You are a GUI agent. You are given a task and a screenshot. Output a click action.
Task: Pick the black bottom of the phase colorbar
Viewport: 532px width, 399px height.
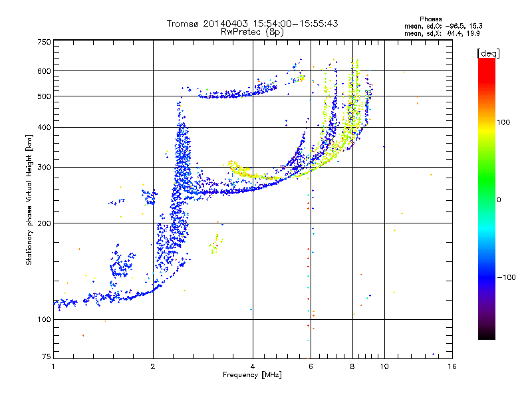pos(487,334)
